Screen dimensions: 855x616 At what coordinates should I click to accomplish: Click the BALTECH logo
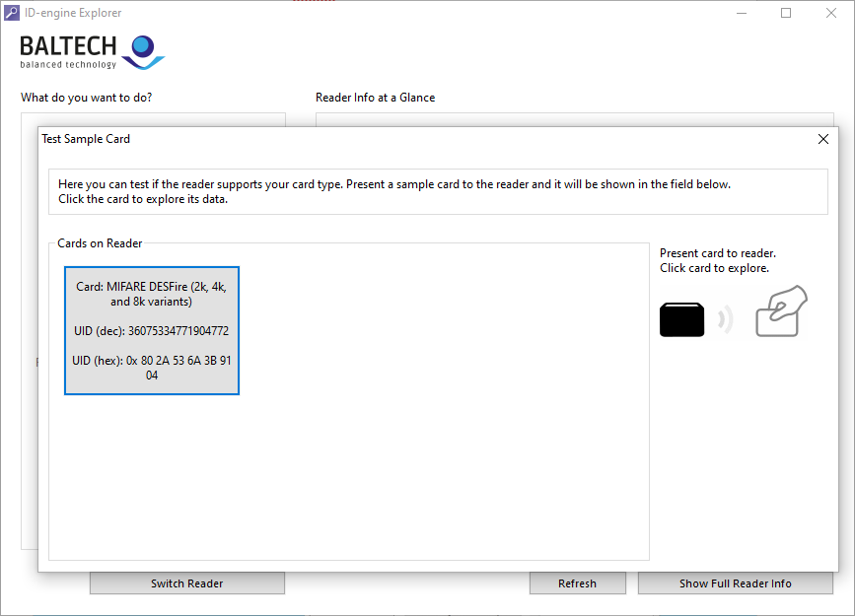[92, 53]
